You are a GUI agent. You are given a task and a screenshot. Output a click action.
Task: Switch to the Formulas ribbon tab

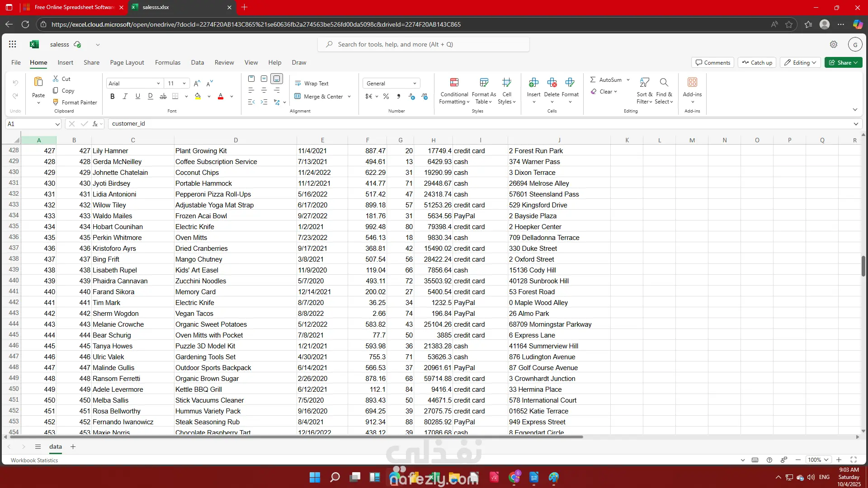(168, 62)
